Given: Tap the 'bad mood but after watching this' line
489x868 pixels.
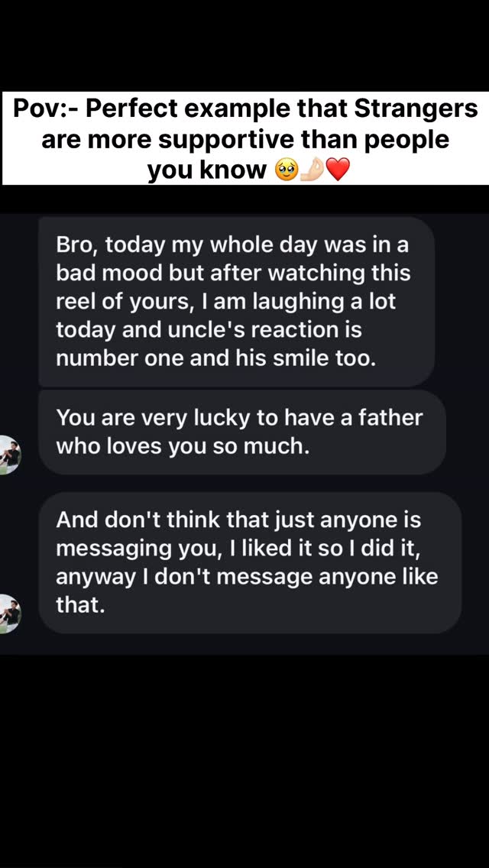Looking at the screenshot, I should (x=233, y=273).
